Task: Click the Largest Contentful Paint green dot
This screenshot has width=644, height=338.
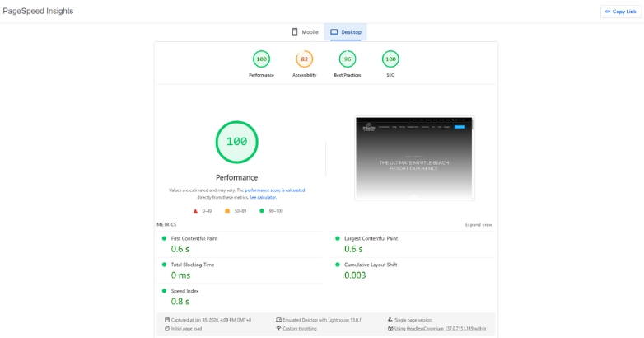Action: tap(338, 238)
